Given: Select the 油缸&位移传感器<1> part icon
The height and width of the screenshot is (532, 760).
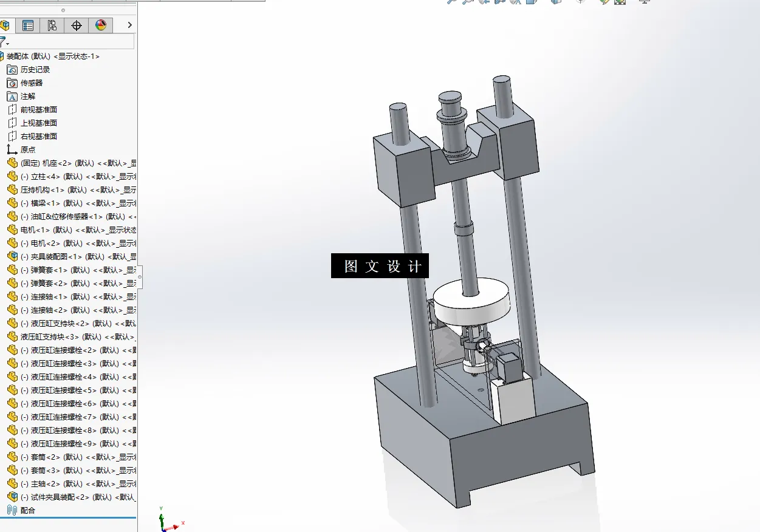Looking at the screenshot, I should coord(12,217).
